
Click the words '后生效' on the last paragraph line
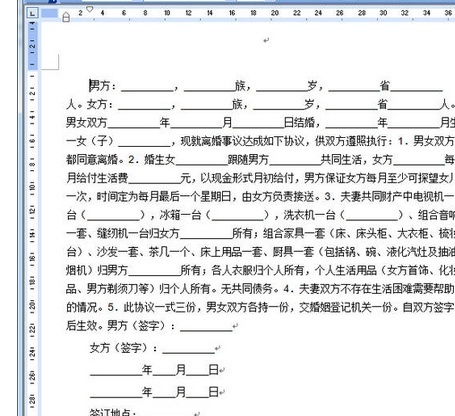[x=81, y=325]
